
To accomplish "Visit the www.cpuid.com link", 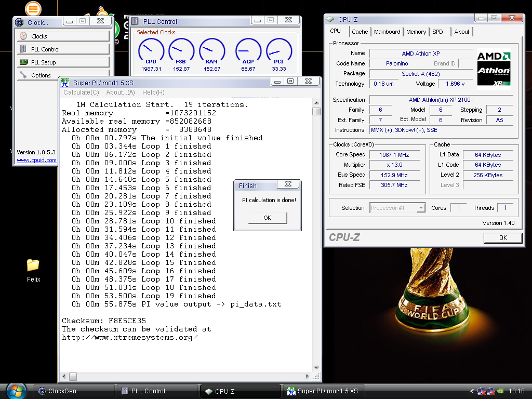I will click(37, 160).
